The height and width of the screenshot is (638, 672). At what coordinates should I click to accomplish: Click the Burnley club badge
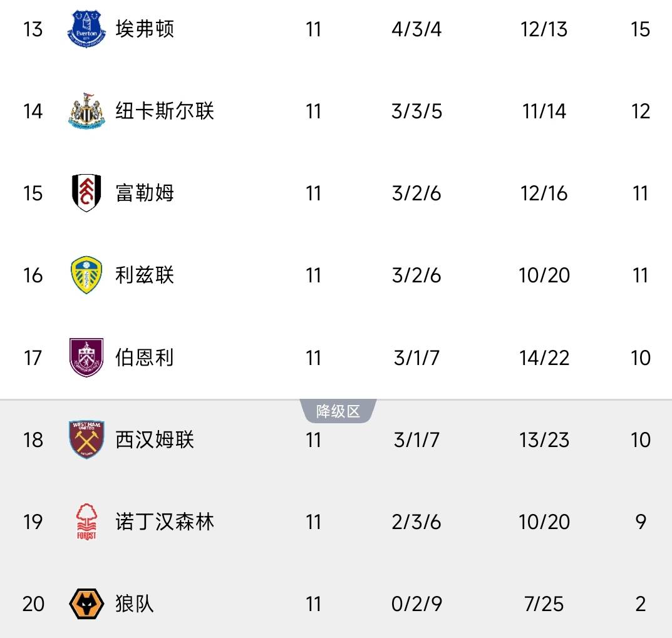86,358
